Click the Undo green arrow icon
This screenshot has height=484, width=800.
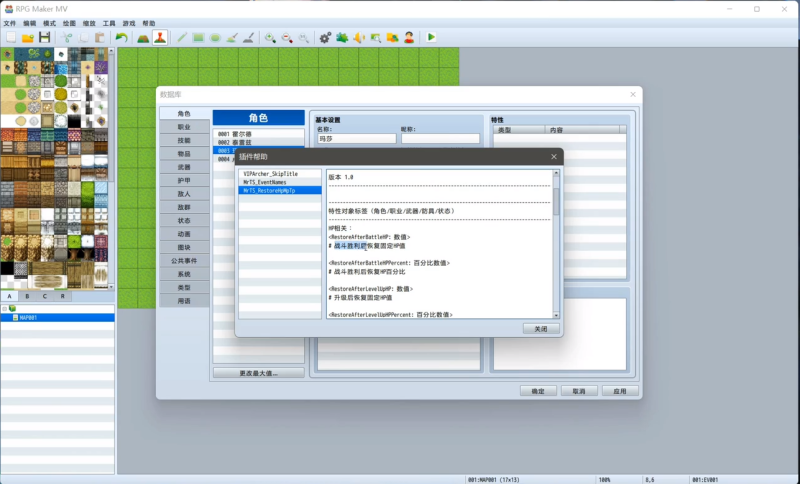coord(121,37)
